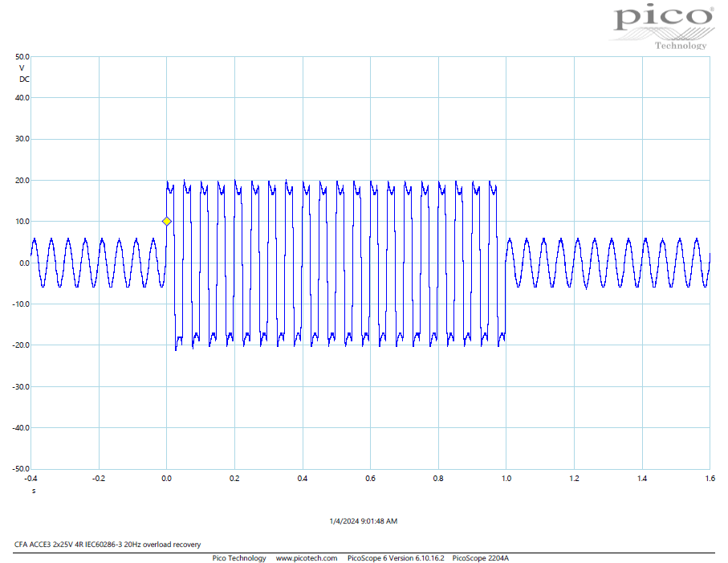Click the -30.0 voltage axis label

coord(21,386)
